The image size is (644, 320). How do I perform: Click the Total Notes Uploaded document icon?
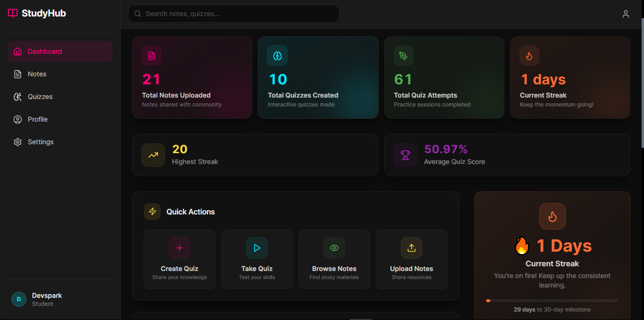coord(151,56)
